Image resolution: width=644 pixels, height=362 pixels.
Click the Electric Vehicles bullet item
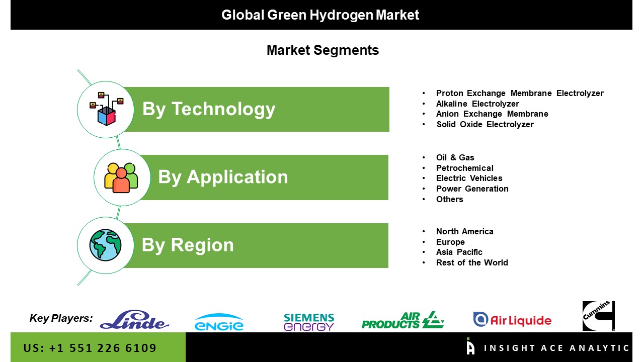469,178
